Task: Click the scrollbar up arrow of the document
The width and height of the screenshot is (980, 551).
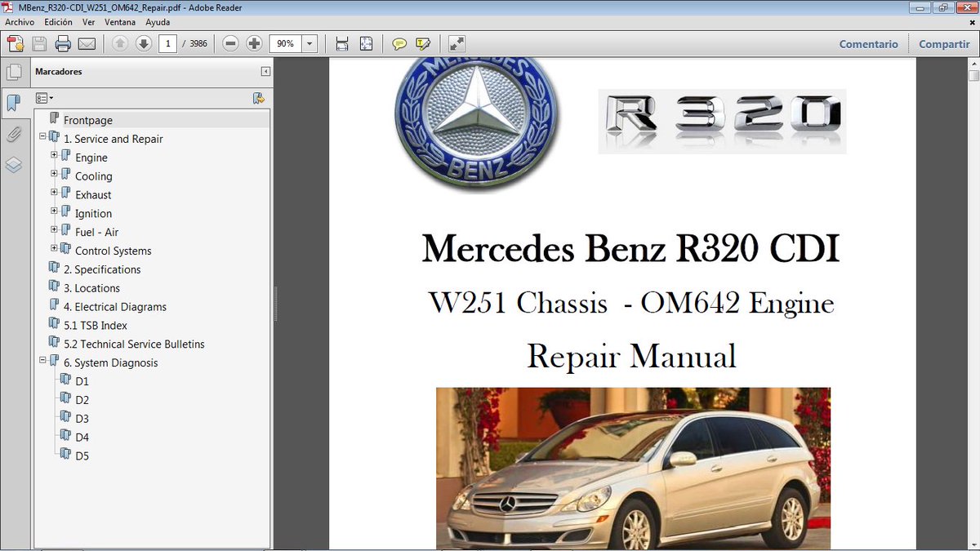Action: point(973,64)
